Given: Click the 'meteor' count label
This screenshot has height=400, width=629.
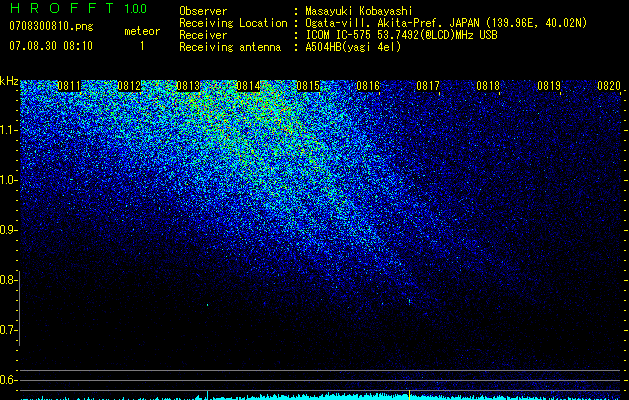Looking at the screenshot, I should (142, 31).
